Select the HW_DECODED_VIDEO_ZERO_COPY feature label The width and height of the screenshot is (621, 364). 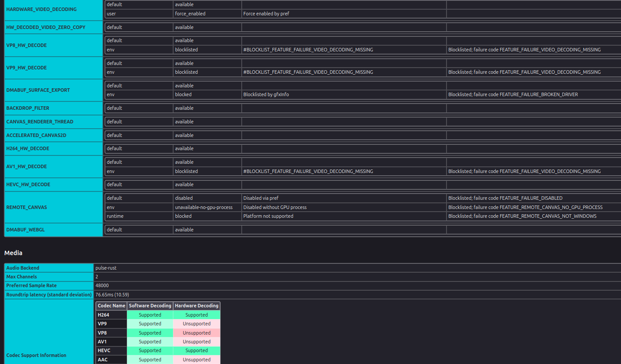46,27
